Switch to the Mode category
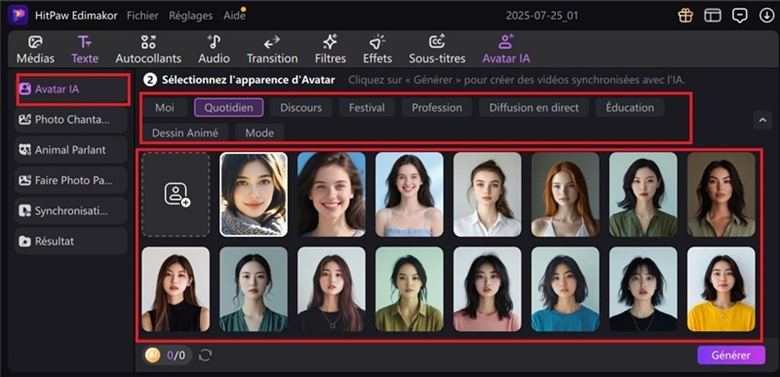 click(260, 133)
